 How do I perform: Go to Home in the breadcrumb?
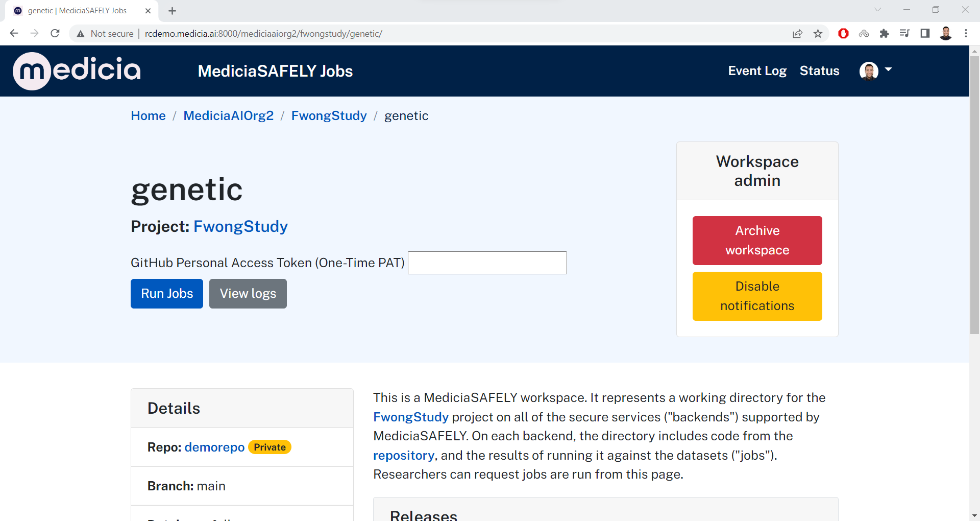[x=148, y=116]
